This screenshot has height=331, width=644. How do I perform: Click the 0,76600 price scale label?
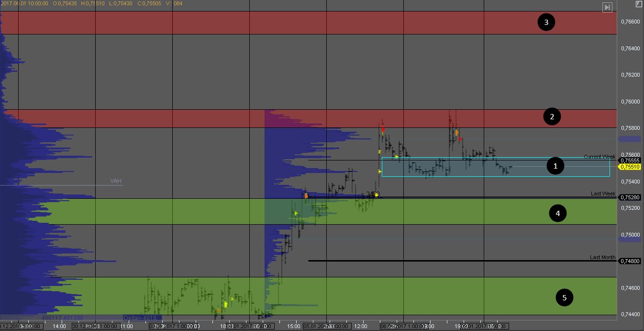point(630,22)
